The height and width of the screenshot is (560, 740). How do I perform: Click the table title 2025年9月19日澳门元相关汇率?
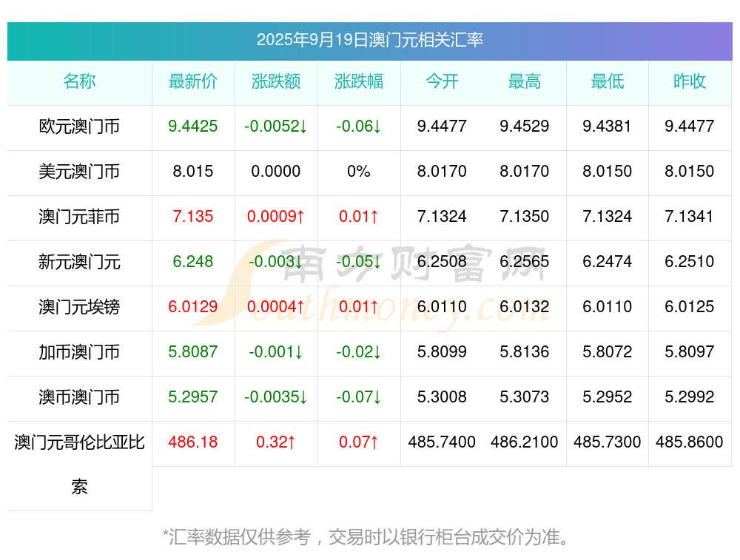tap(369, 40)
